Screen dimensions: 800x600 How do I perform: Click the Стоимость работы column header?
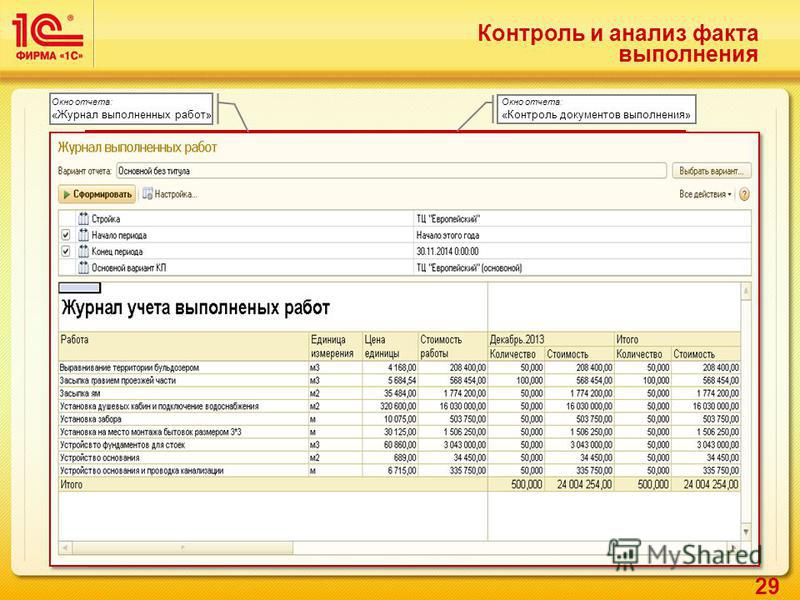coord(453,346)
